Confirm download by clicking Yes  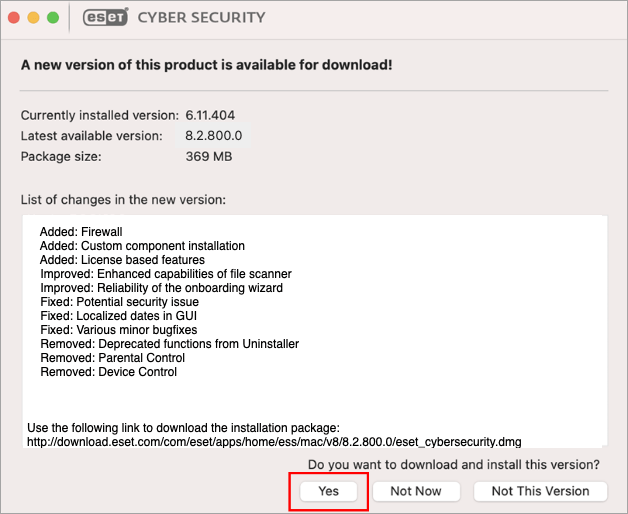(x=328, y=491)
